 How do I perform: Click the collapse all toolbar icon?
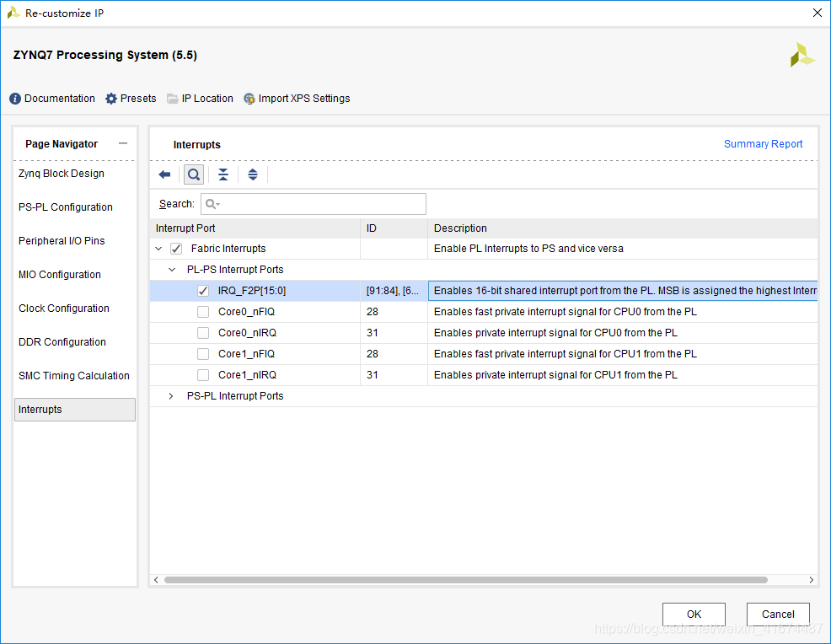[x=223, y=174]
